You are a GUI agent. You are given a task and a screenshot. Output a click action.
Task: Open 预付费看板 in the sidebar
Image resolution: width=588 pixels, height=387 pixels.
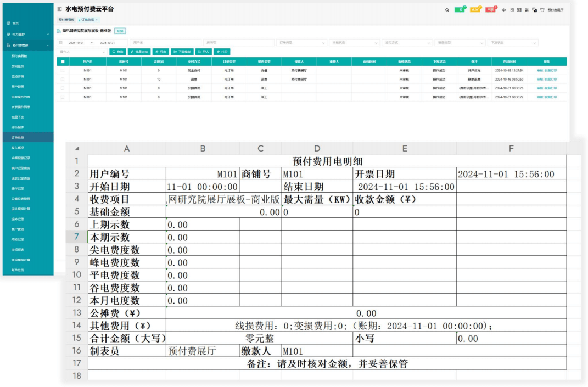19,56
